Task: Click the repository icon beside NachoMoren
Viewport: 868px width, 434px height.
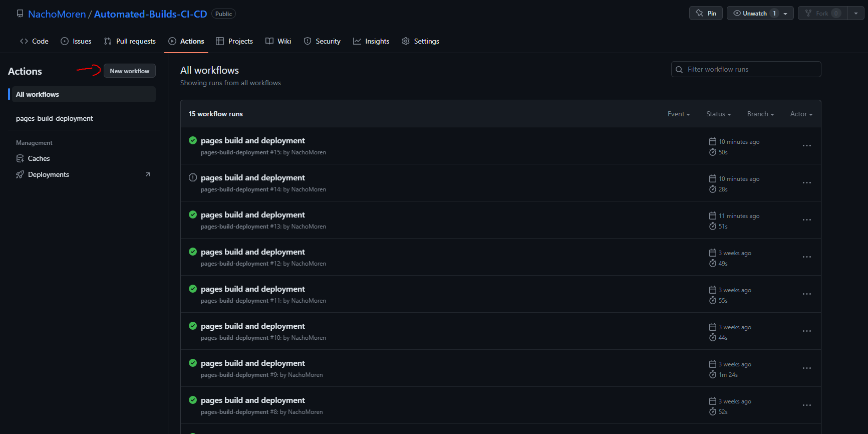Action: coord(20,14)
